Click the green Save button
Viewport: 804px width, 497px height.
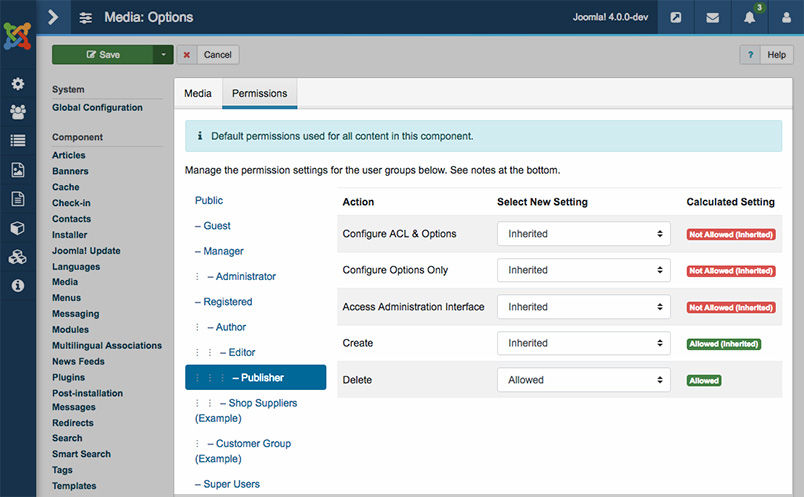click(x=102, y=55)
